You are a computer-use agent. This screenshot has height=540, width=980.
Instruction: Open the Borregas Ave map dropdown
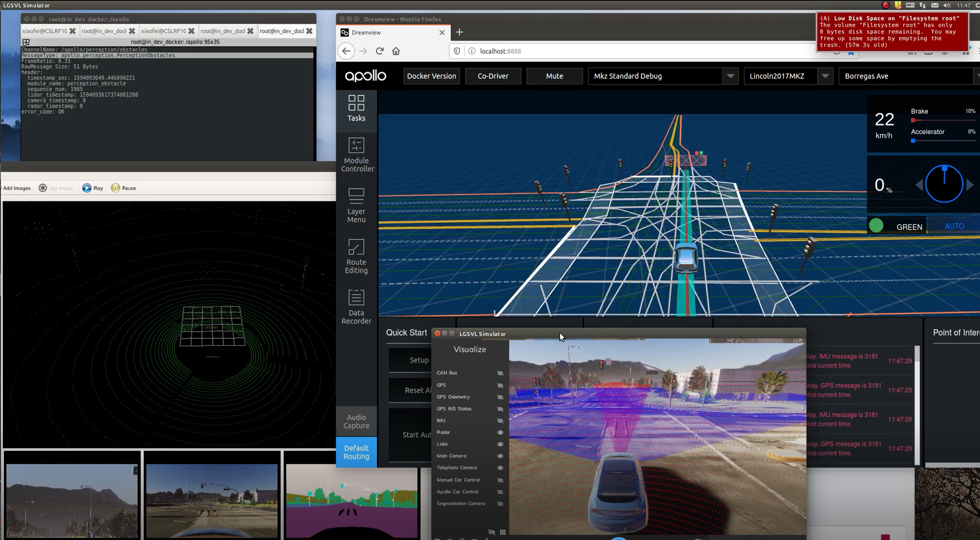[909, 76]
